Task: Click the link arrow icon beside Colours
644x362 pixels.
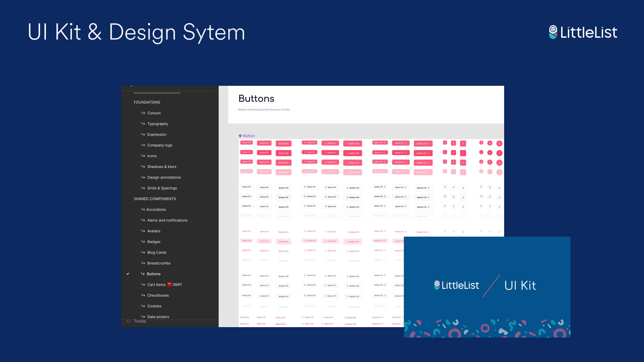Action: 143,113
